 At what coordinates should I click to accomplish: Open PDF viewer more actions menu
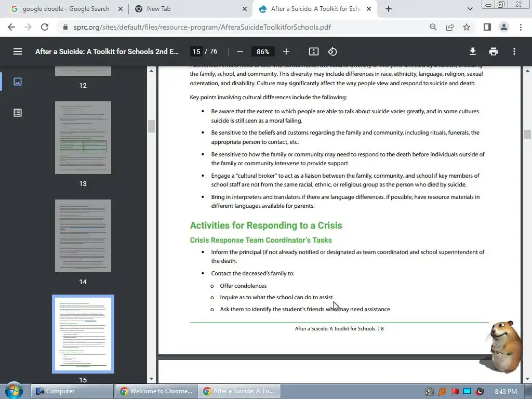514,51
